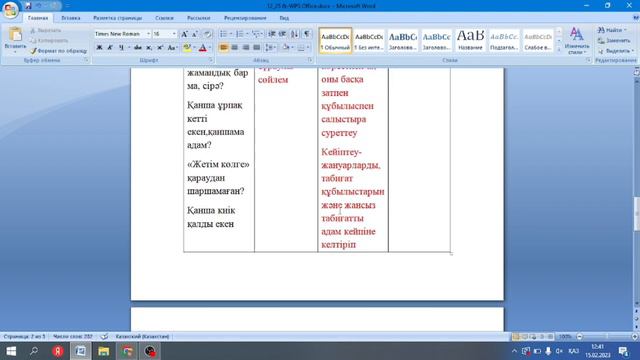Grow font size icon
Viewport: 640px width, 360px height.
click(184, 34)
